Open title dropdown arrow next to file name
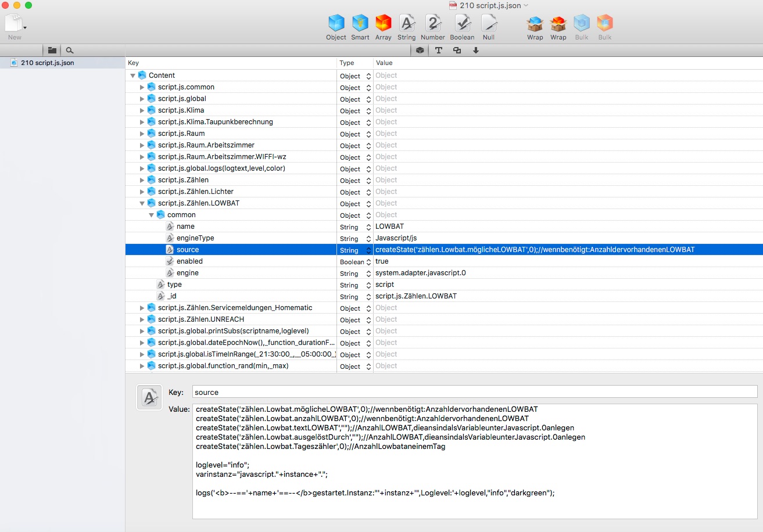Screen dimensions: 763x532 pyautogui.click(x=526, y=5)
